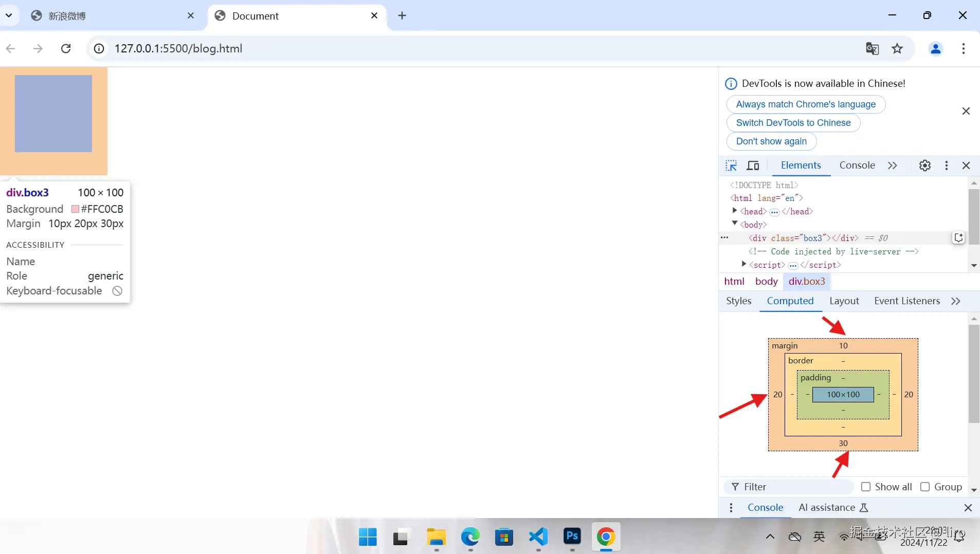Close the 新浪微博 tab
The height and width of the screenshot is (554, 980).
click(191, 15)
